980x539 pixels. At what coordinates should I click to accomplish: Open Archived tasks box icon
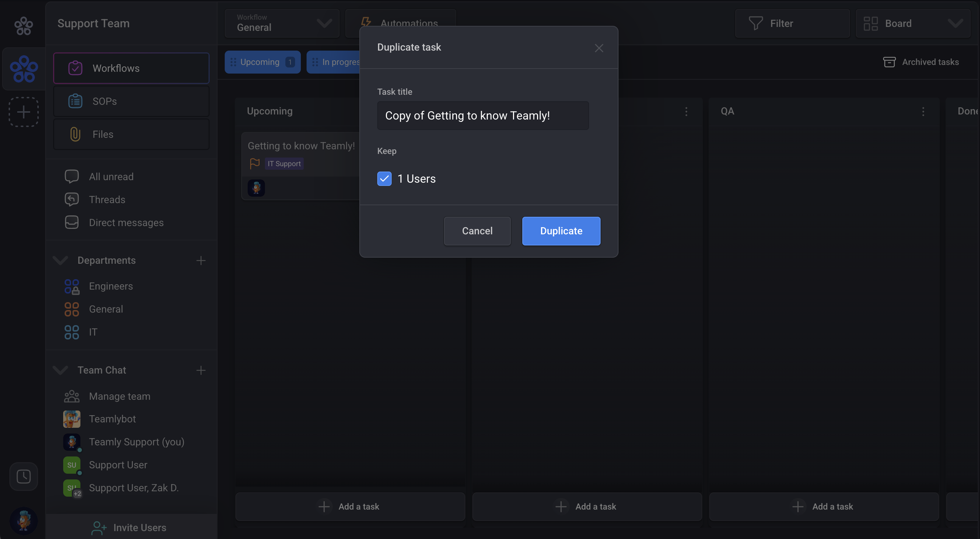(x=889, y=62)
